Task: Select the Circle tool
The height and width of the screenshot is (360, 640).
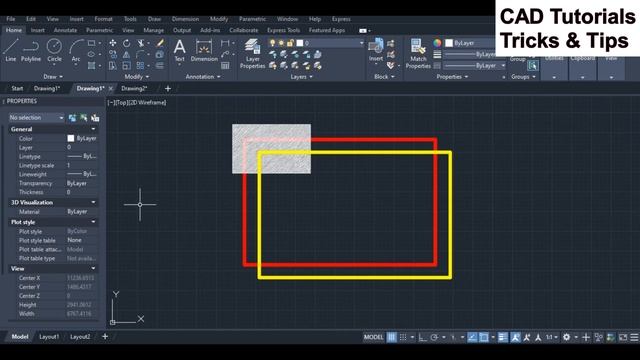Action: tap(54, 50)
